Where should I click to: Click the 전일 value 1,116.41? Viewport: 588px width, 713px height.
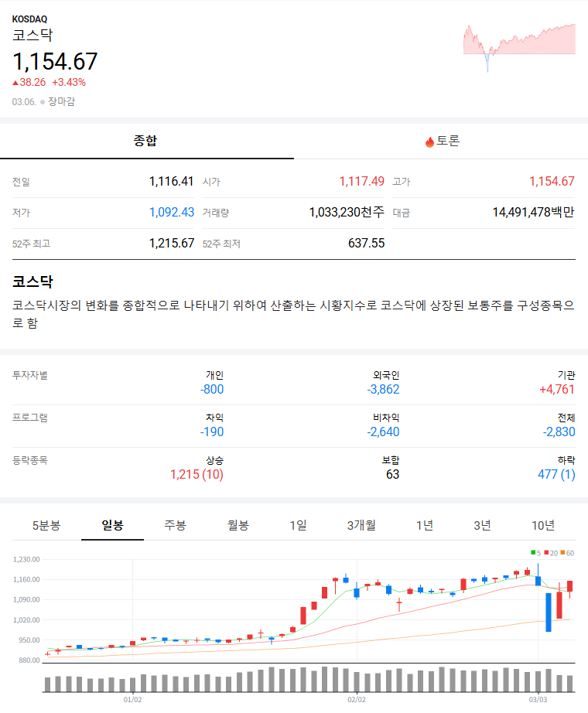pyautogui.click(x=172, y=182)
